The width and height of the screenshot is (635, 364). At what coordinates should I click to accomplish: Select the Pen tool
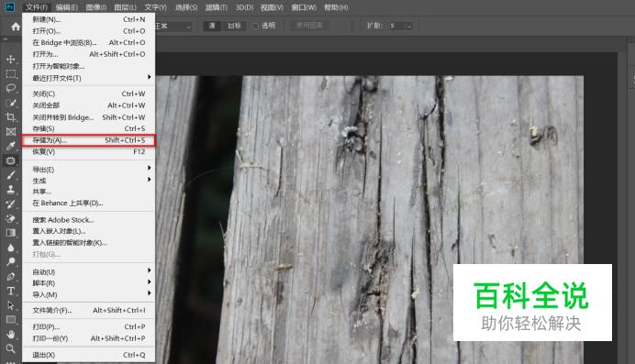[x=11, y=276]
